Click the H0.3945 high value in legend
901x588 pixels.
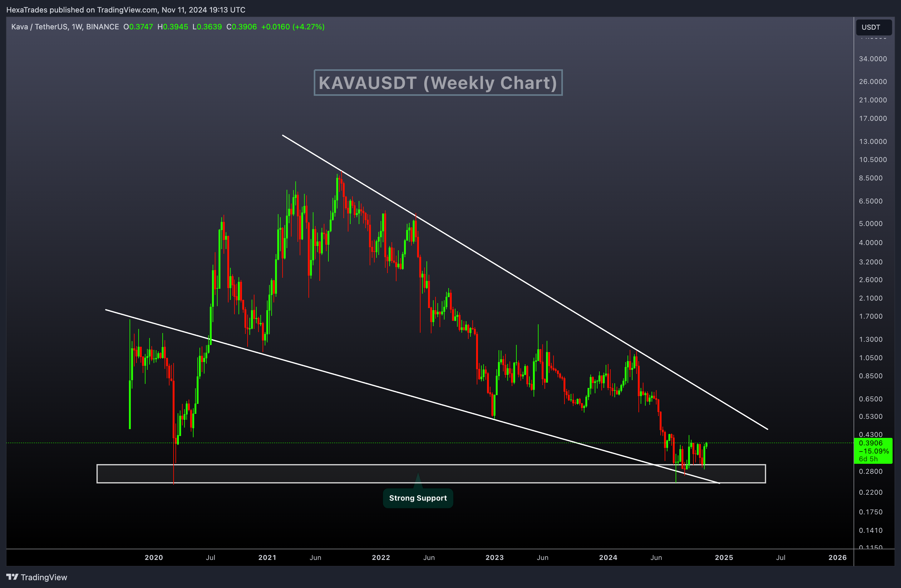click(173, 27)
